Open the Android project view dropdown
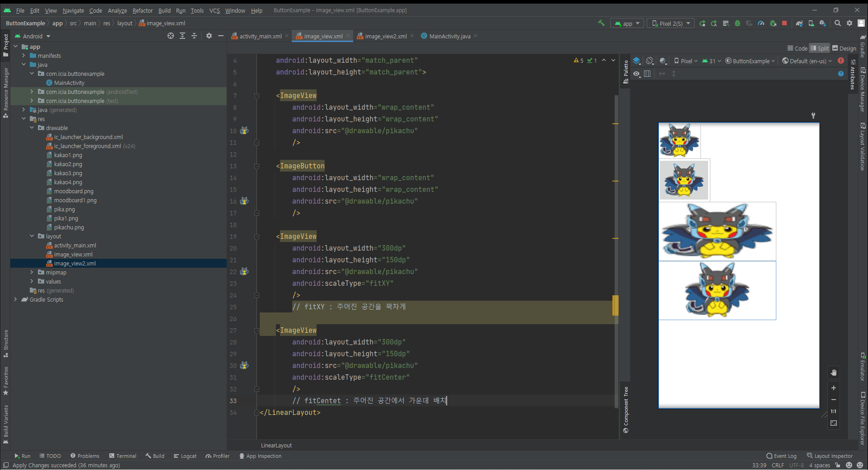 pyautogui.click(x=33, y=36)
